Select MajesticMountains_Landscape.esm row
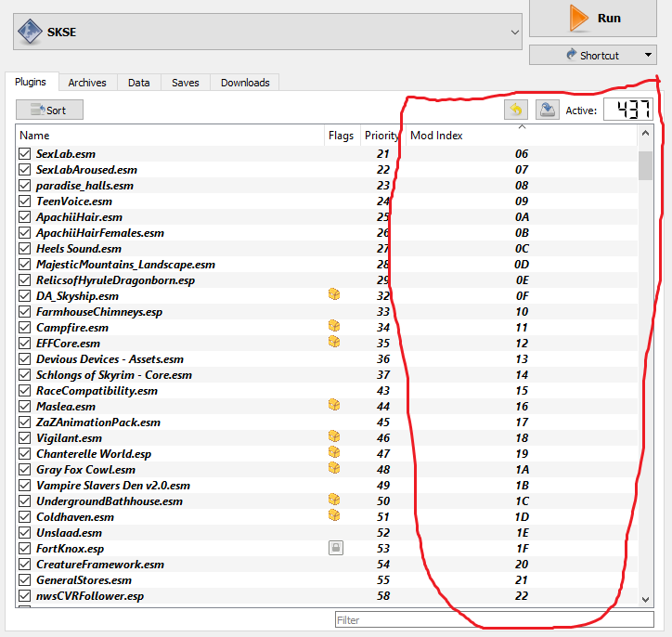Image resolution: width=672 pixels, height=637 pixels. point(327,265)
